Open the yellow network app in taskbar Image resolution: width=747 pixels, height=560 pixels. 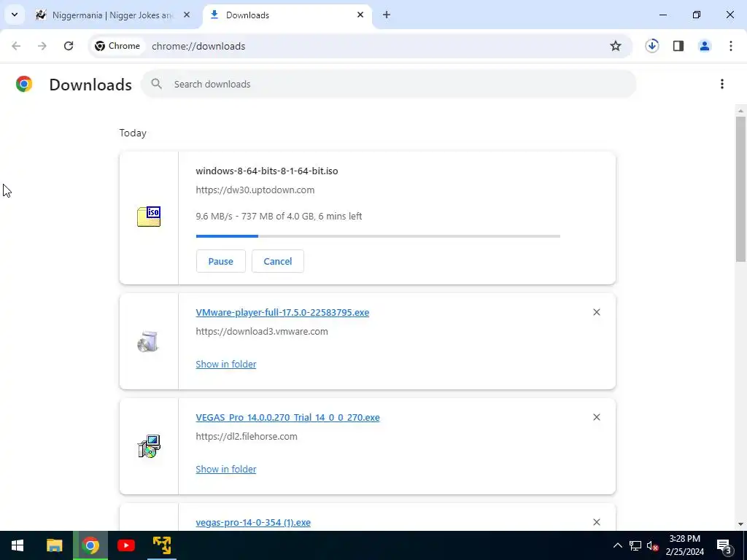click(162, 545)
